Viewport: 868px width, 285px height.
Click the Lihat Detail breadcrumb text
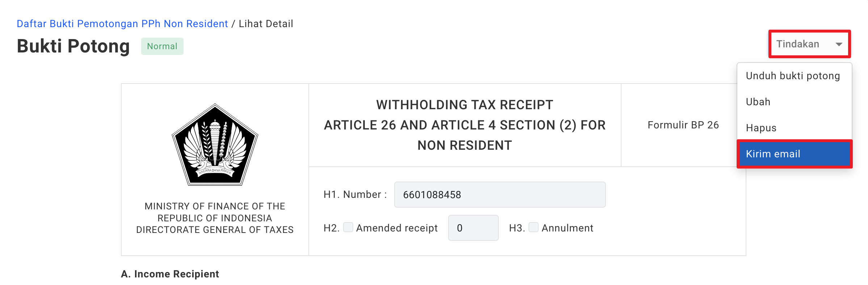click(266, 24)
